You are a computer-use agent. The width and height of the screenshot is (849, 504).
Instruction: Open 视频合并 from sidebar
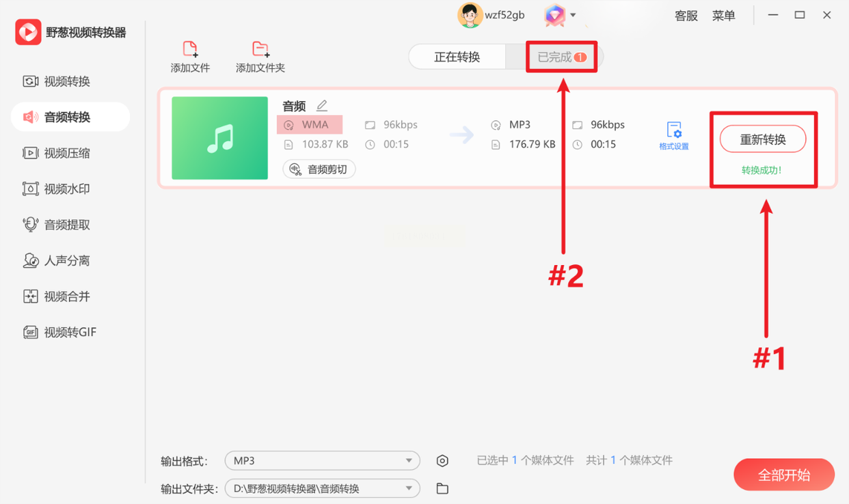(57, 296)
